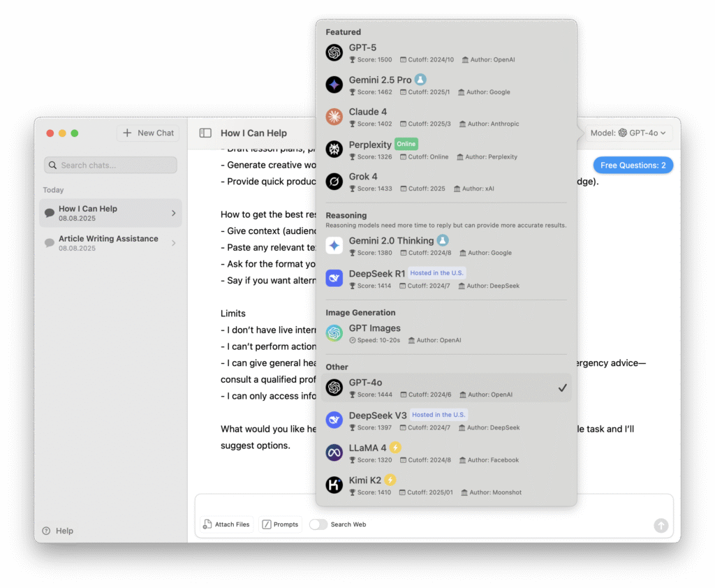Click the Claude 4 orange burst icon
Image resolution: width=715 pixels, height=588 pixels.
[334, 117]
